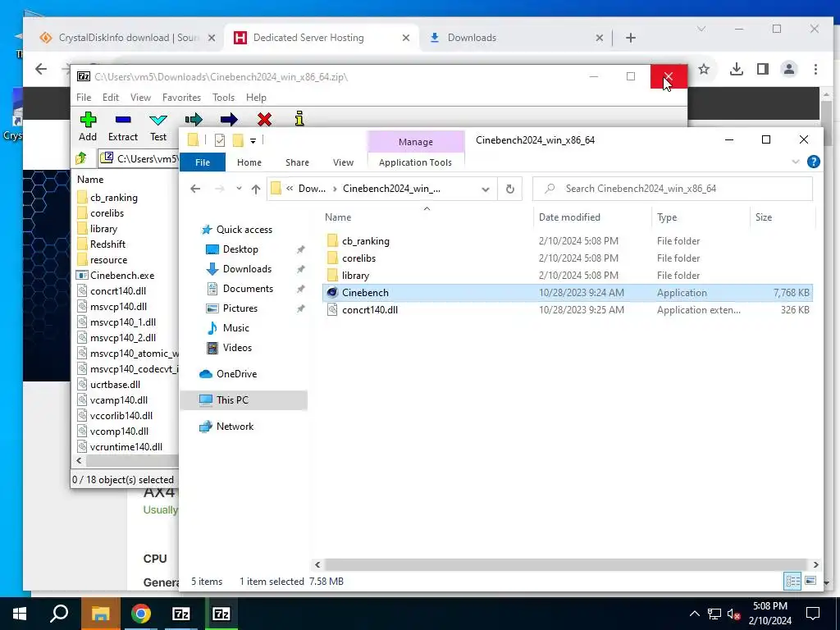Switch to Dedicated Server Hosting tab
The width and height of the screenshot is (840, 630).
coord(321,38)
